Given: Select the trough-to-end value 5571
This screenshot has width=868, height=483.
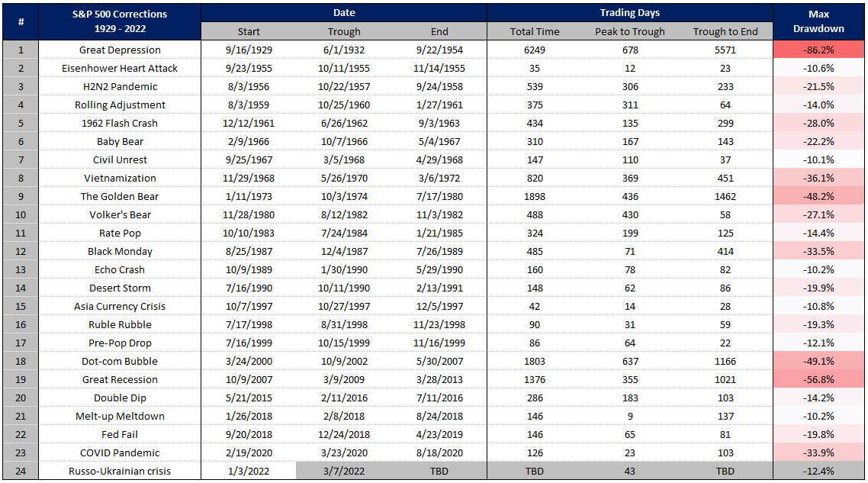Looking at the screenshot, I should coord(725,50).
